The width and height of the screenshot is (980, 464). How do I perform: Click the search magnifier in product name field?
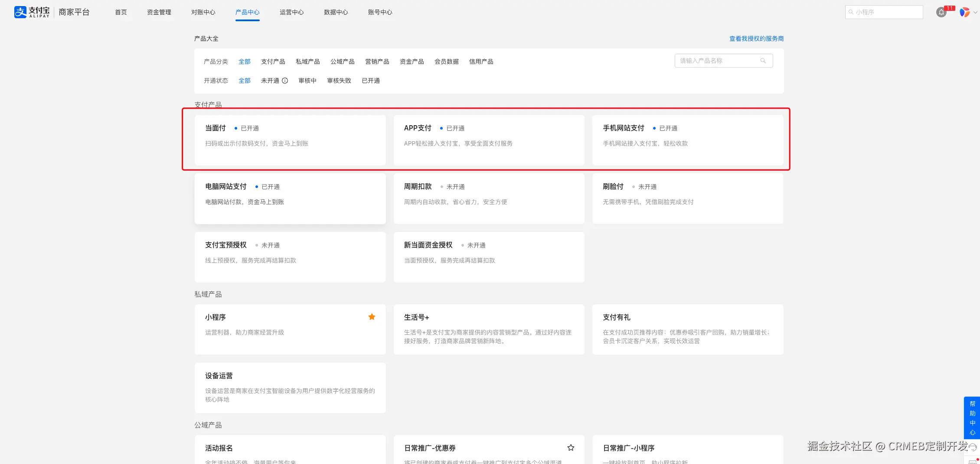(x=763, y=61)
